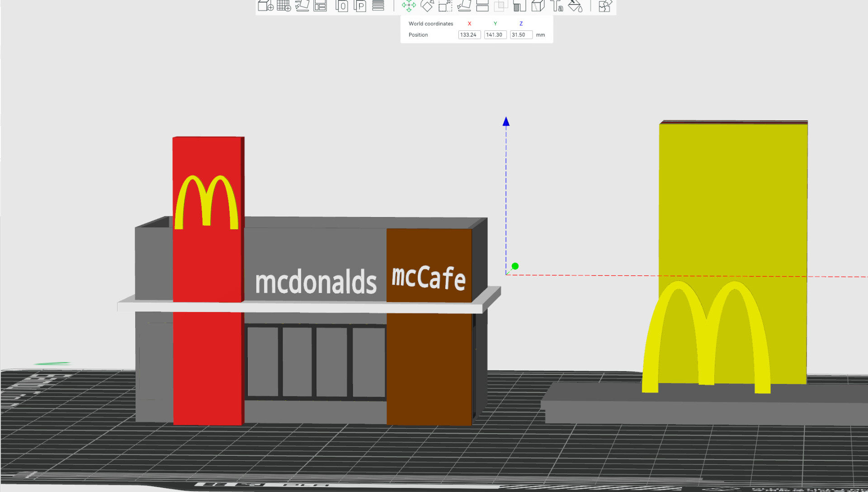This screenshot has width=868, height=492.
Task: Edit the X position field 133.24
Action: 469,35
